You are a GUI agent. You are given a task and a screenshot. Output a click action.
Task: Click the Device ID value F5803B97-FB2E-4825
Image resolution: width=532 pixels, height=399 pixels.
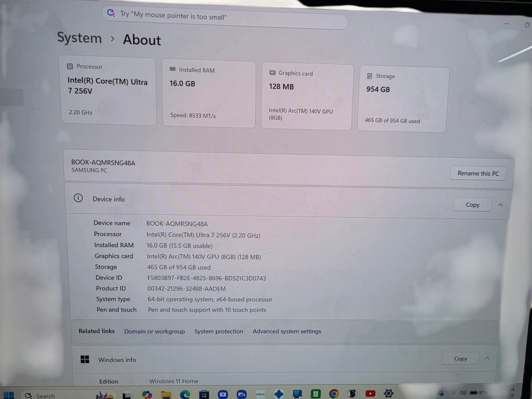(206, 278)
